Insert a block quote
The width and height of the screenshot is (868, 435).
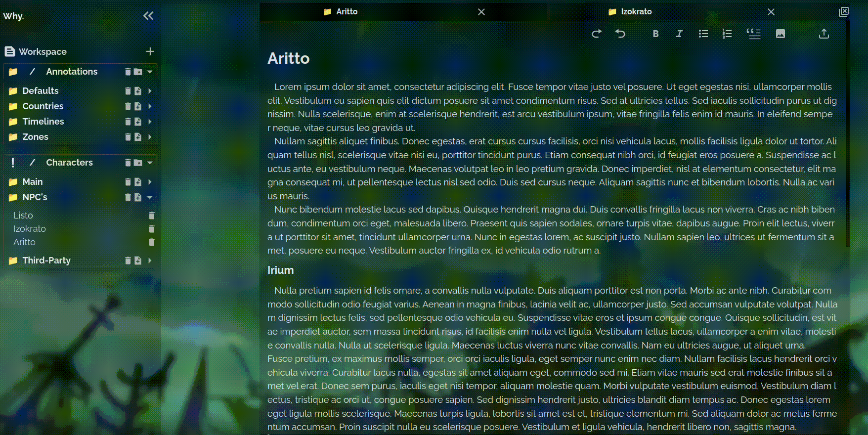(x=754, y=34)
